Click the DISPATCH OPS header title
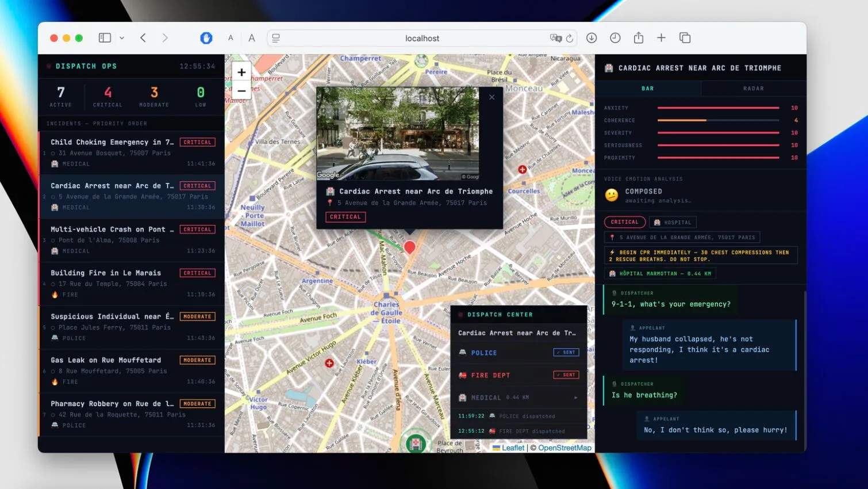 pyautogui.click(x=86, y=66)
